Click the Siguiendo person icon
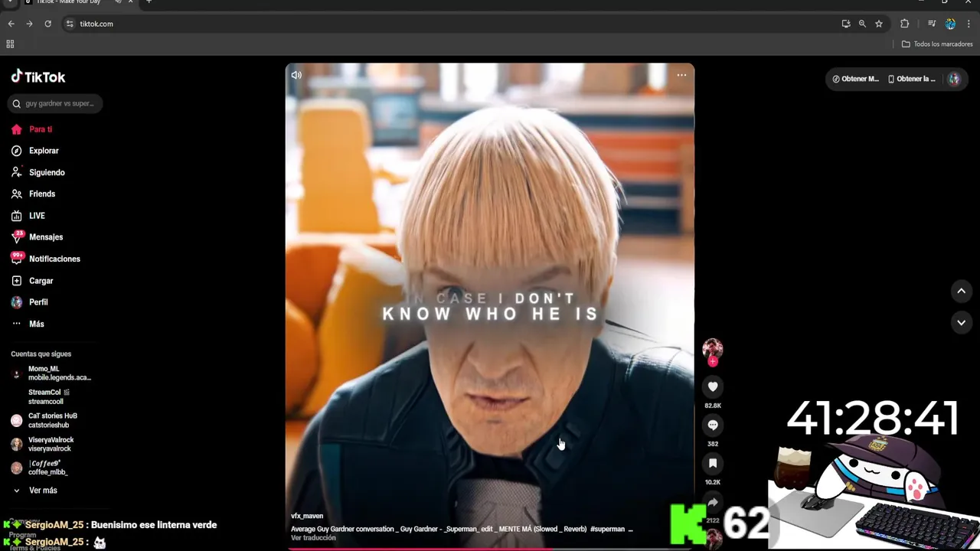 point(17,172)
